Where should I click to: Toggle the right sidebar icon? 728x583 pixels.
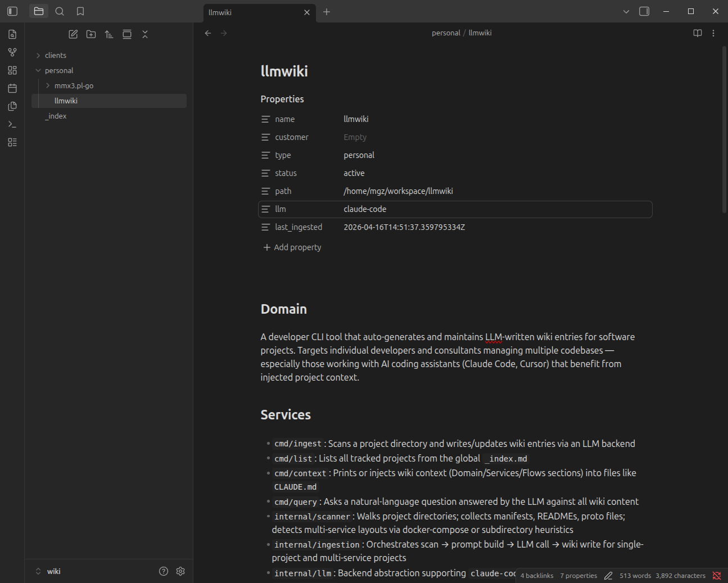(x=644, y=11)
